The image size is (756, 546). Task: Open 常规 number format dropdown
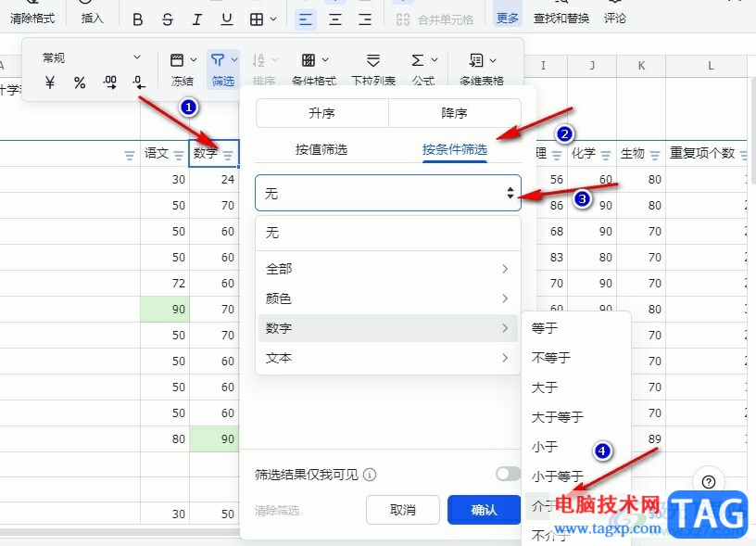click(x=91, y=57)
